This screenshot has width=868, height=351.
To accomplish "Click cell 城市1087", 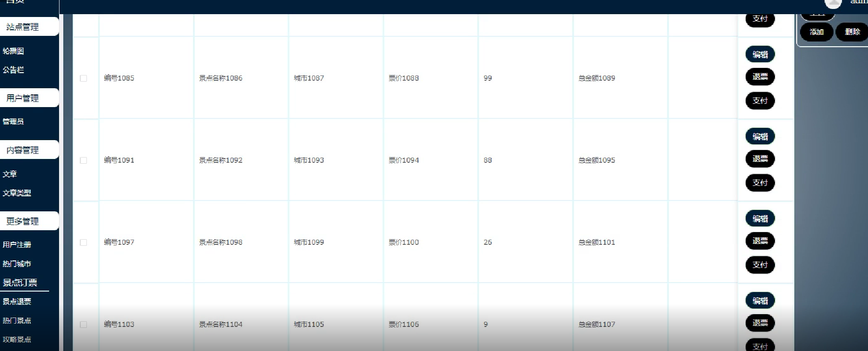I will point(309,78).
